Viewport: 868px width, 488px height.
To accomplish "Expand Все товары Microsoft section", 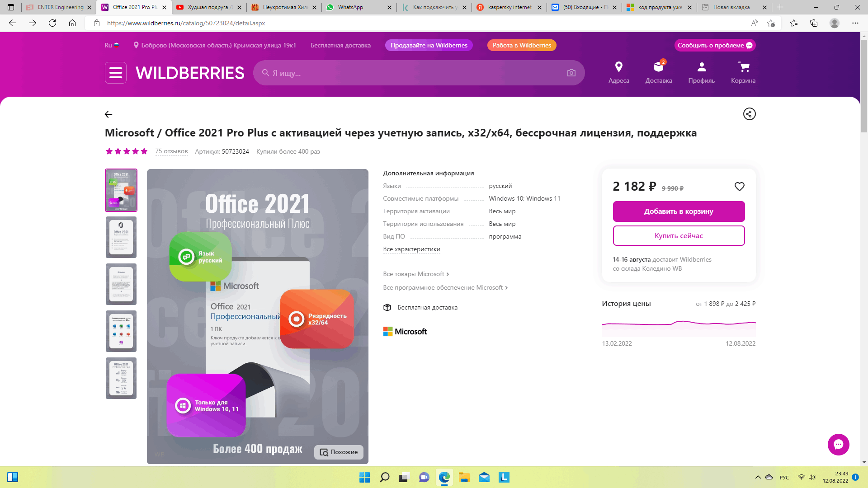I will click(x=415, y=273).
